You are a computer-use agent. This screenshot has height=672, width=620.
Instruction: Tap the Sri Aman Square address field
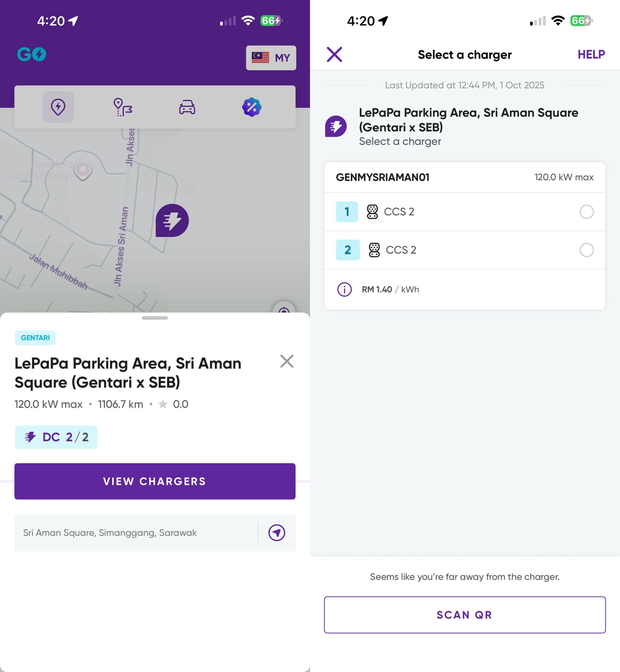134,532
